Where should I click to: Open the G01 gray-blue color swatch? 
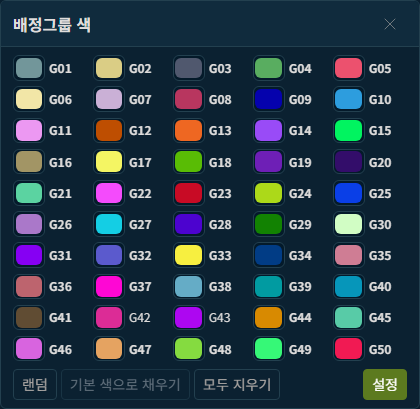click(29, 68)
